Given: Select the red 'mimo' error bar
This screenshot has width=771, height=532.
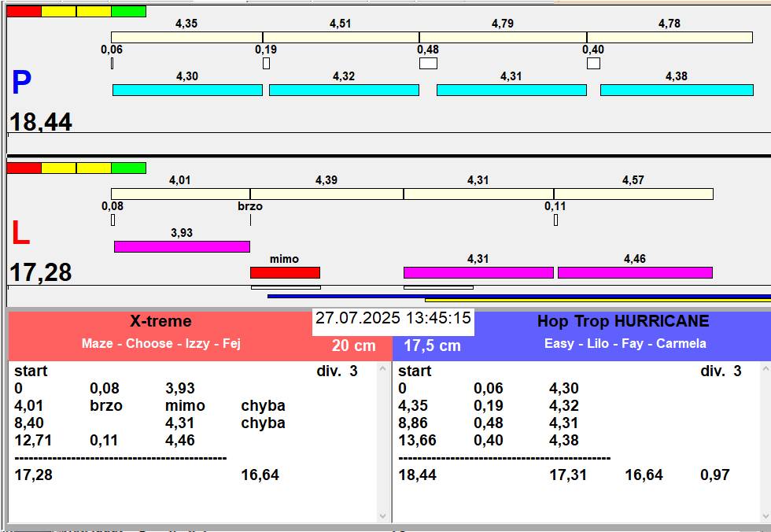Looking at the screenshot, I should tap(285, 272).
